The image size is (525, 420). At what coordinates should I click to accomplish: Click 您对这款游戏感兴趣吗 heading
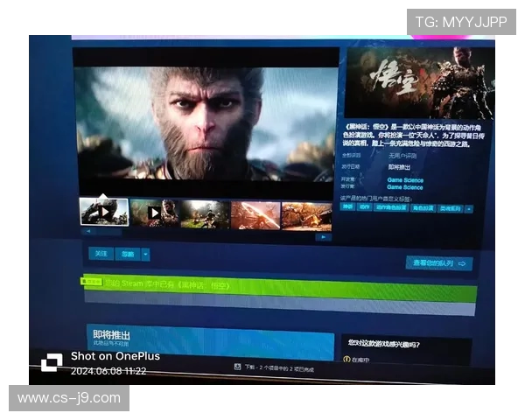coord(384,344)
